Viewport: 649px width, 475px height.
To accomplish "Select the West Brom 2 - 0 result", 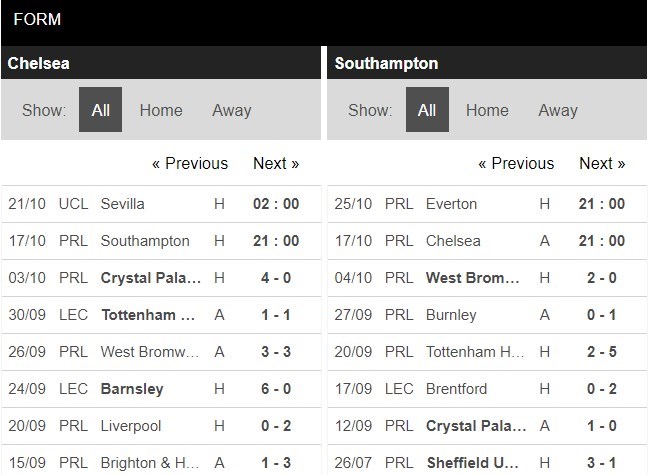I will [x=487, y=278].
